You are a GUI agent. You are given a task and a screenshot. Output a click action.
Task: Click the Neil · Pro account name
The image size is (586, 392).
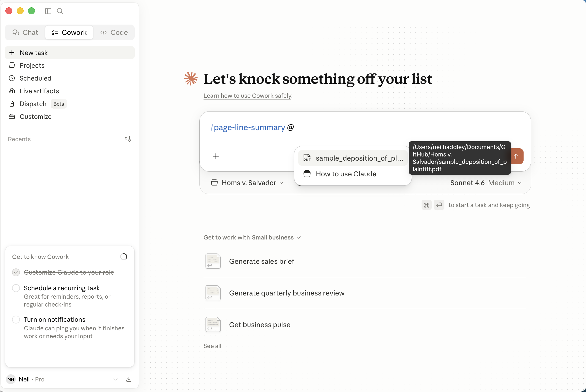click(31, 379)
